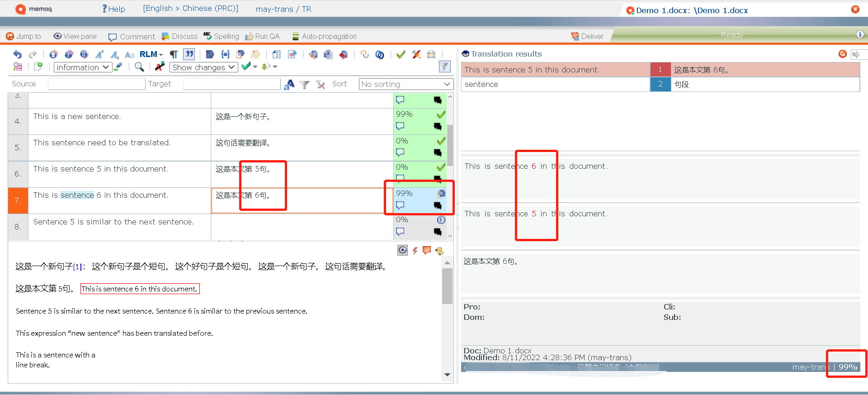Click the document edit pencil icon

pos(292,54)
